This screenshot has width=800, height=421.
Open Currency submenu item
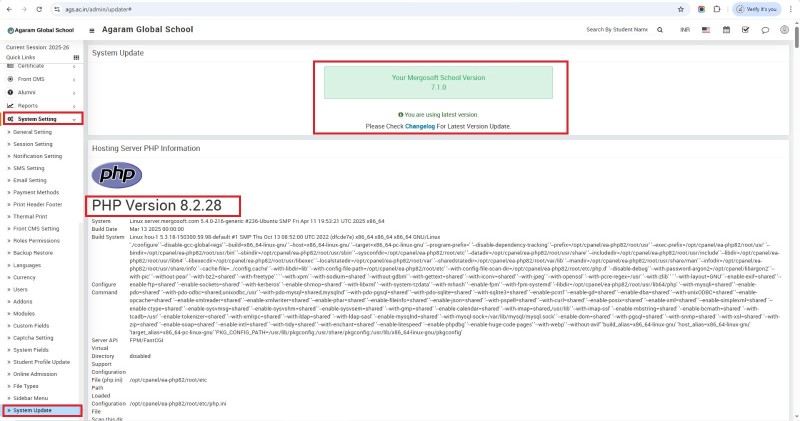click(x=24, y=278)
